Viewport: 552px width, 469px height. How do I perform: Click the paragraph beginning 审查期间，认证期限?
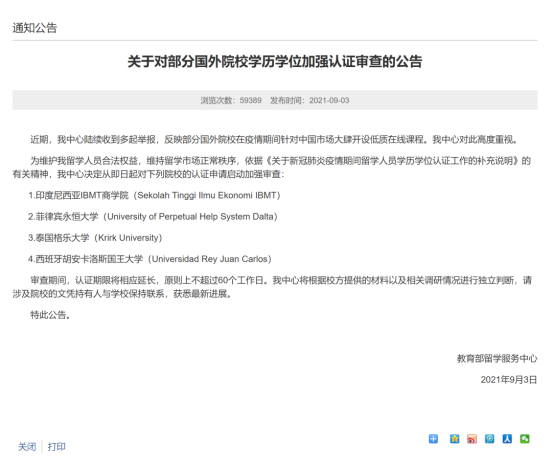click(272, 287)
